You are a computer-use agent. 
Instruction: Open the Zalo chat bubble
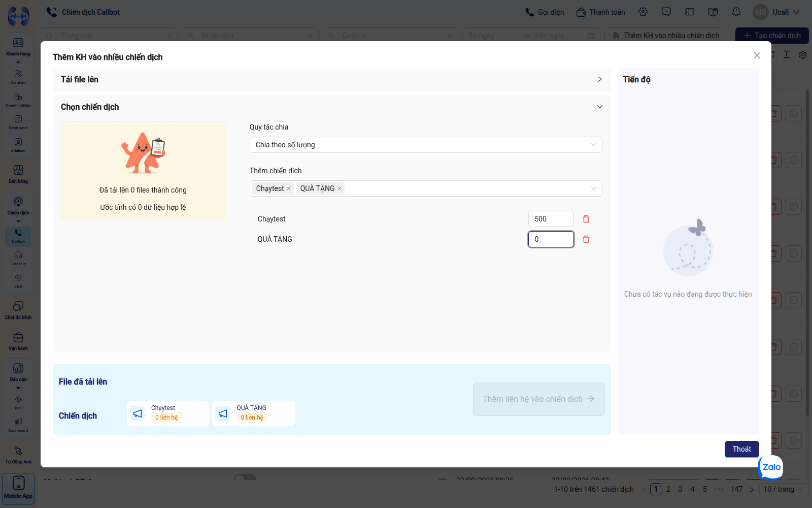[x=770, y=467]
